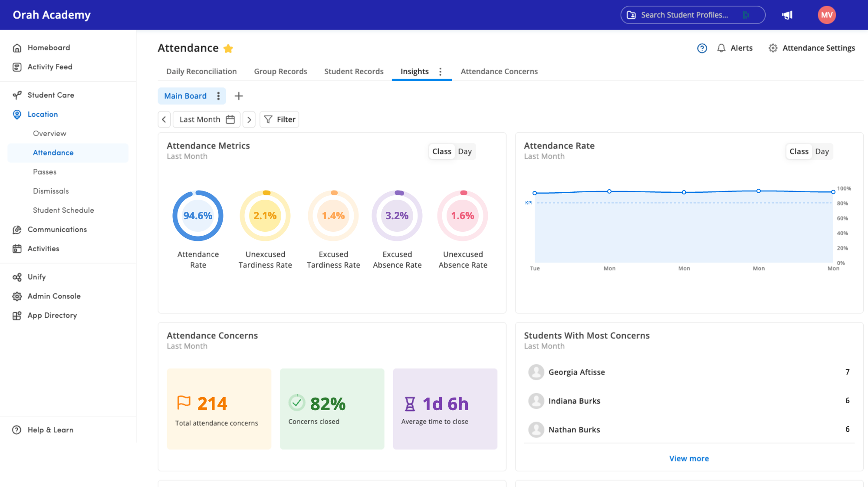The width and height of the screenshot is (868, 487).
Task: Open the MV user avatar menu
Action: click(827, 15)
